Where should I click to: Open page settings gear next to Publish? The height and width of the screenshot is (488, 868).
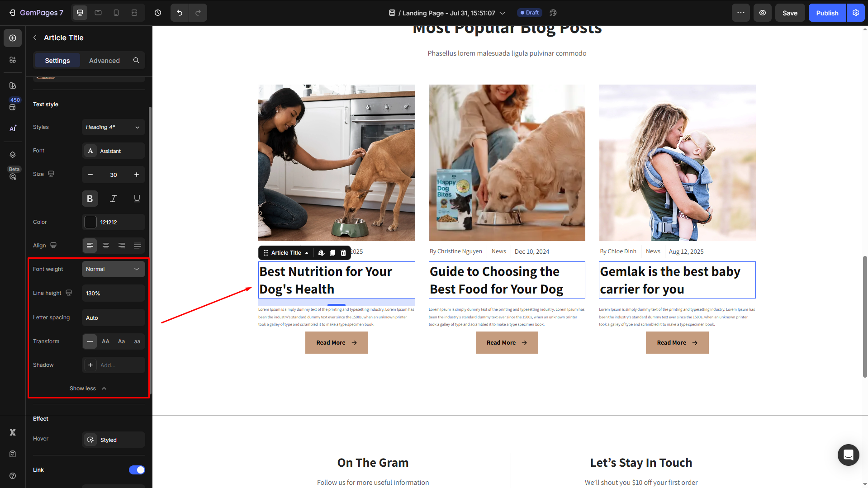coord(856,13)
